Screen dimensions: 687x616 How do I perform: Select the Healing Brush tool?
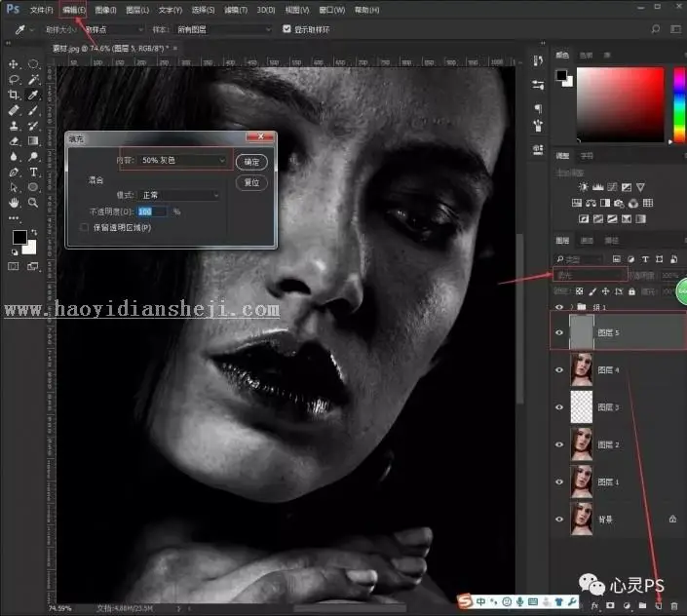pyautogui.click(x=14, y=110)
